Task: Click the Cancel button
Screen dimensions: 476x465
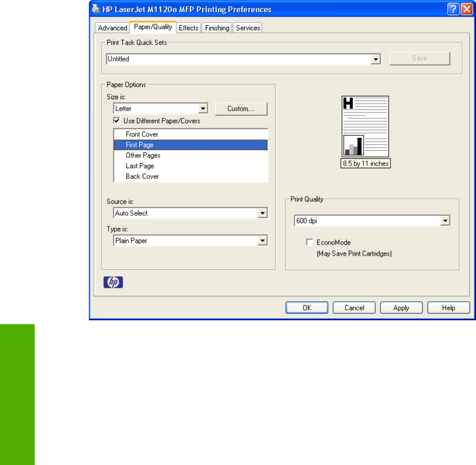Action: pyautogui.click(x=354, y=308)
